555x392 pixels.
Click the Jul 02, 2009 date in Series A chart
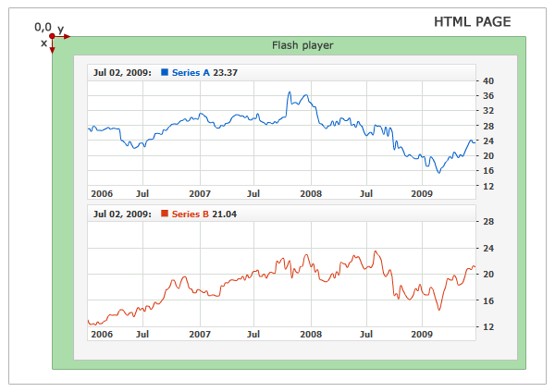click(122, 73)
